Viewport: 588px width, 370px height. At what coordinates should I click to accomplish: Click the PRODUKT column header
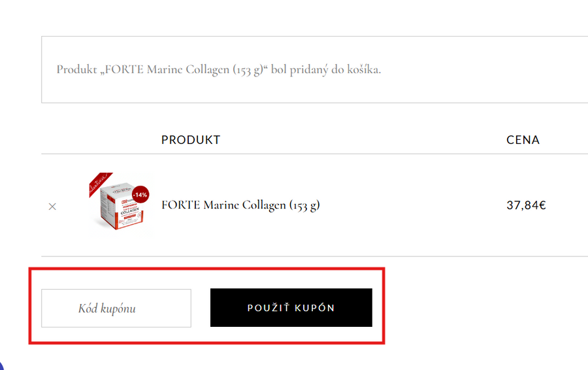click(191, 140)
